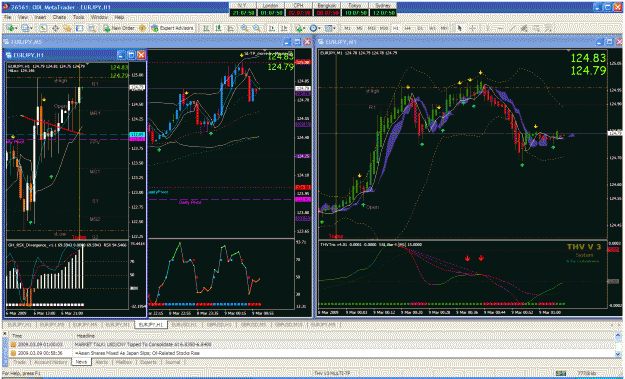Select the H4 timeframe button
625x379 pixels.
pyautogui.click(x=407, y=28)
